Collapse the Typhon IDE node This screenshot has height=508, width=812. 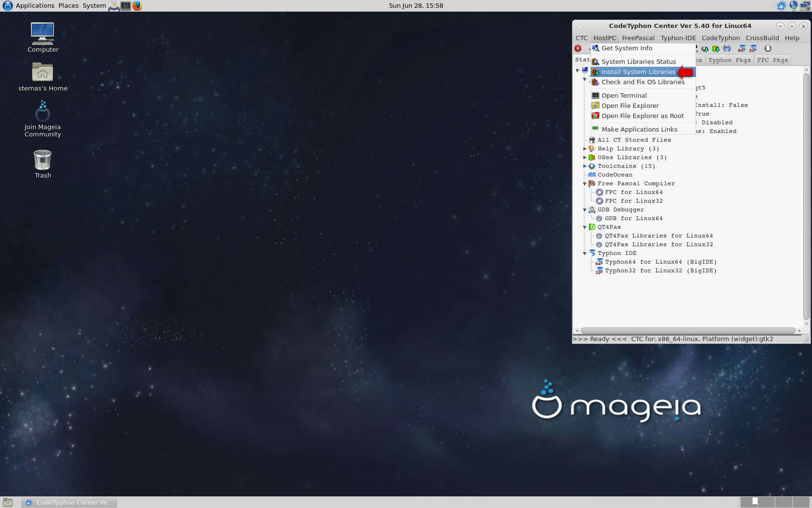585,254
